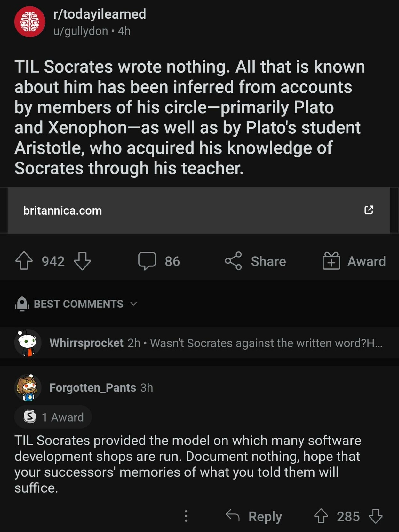Open u/gullydon's profile

click(81, 31)
